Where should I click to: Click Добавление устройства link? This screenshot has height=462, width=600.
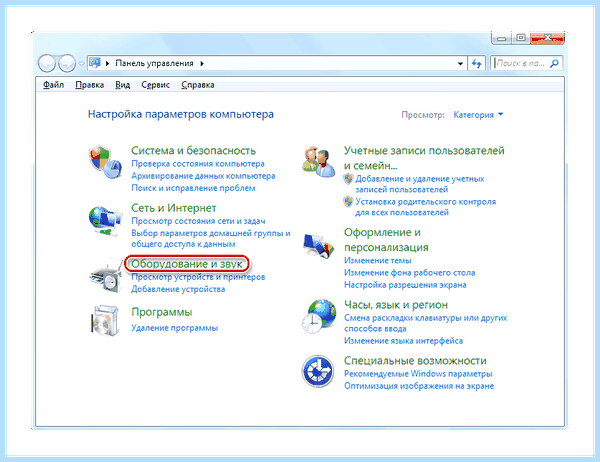(178, 289)
